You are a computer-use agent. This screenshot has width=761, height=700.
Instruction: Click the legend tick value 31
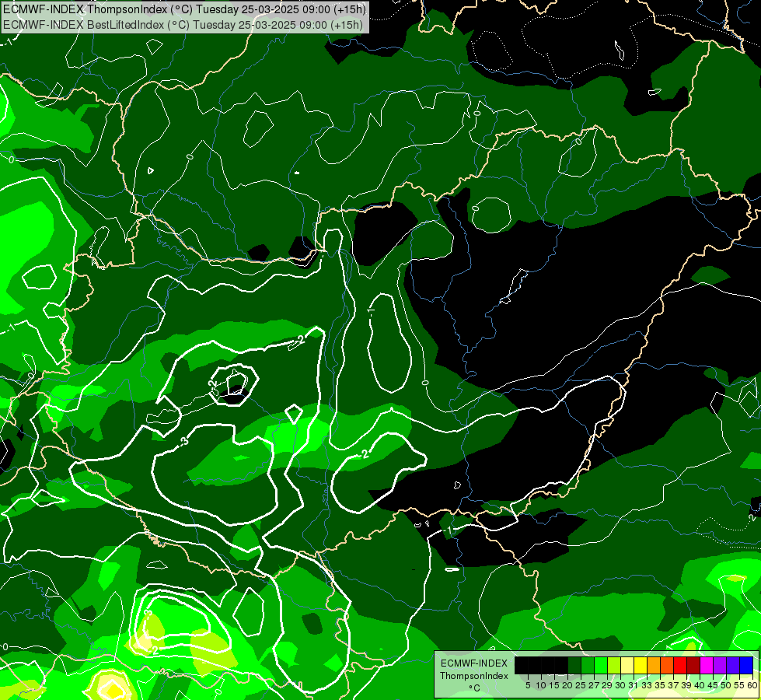pos(634,685)
